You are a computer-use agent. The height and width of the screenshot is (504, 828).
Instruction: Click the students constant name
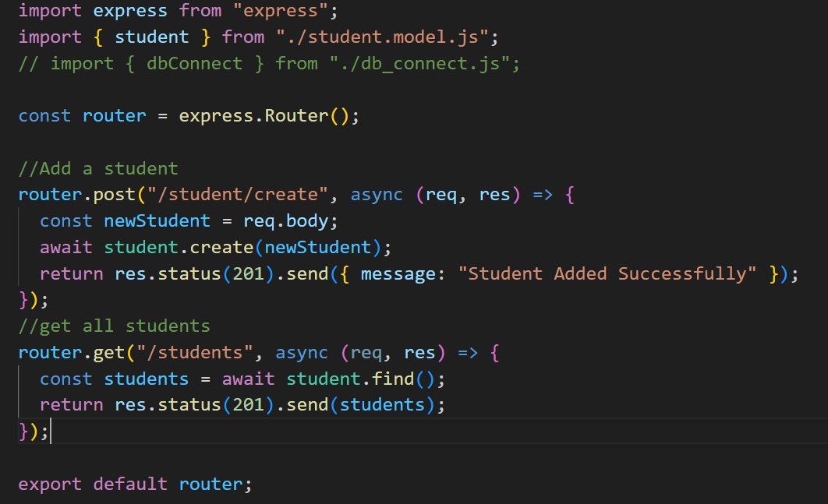(x=146, y=379)
